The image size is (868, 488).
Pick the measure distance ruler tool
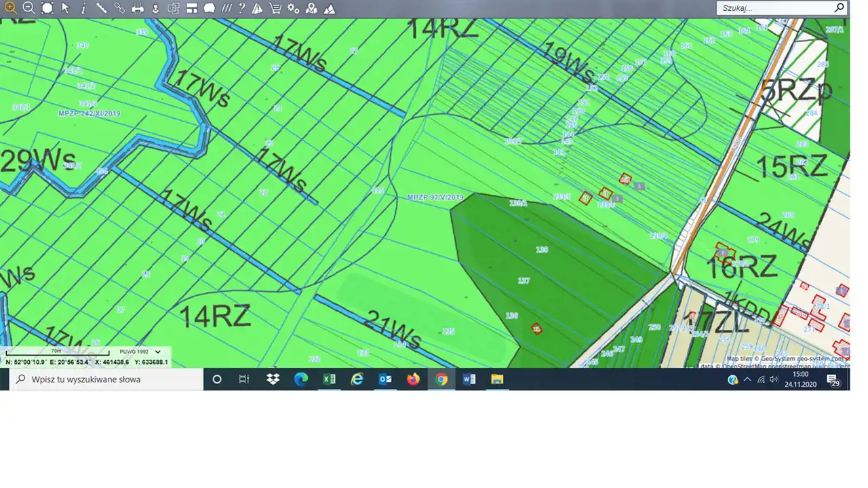[x=102, y=8]
